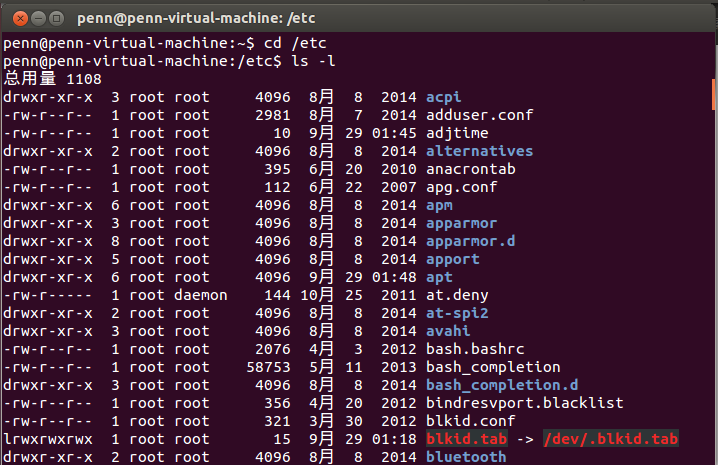Click the 'cd /etc' command text
Image resolution: width=718 pixels, height=465 pixels.
(295, 43)
